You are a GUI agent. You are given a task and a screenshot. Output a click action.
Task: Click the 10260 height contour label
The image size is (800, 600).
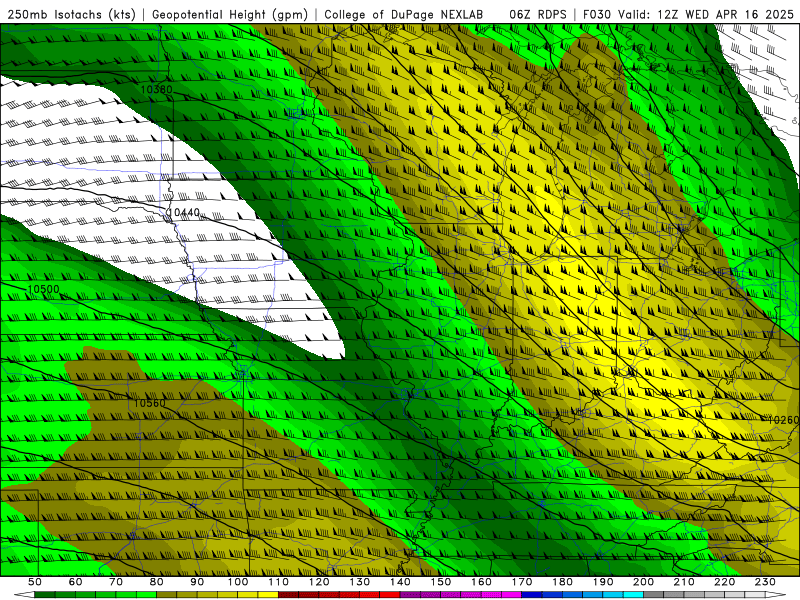[x=783, y=420]
